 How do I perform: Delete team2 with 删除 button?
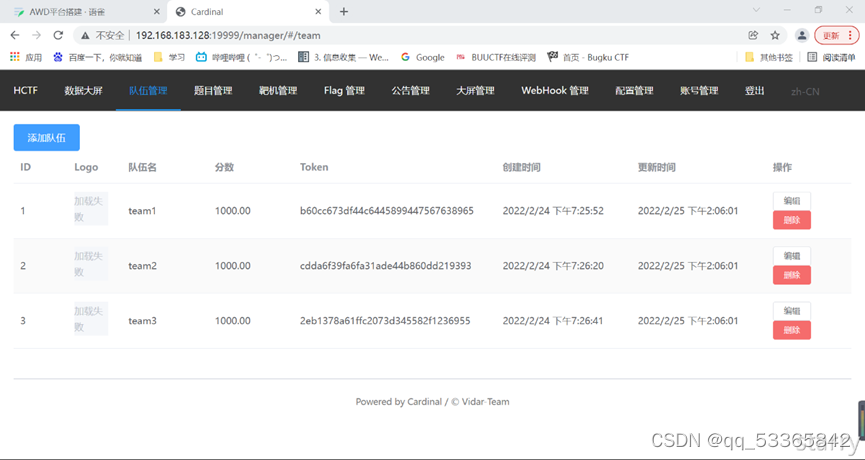click(x=792, y=275)
